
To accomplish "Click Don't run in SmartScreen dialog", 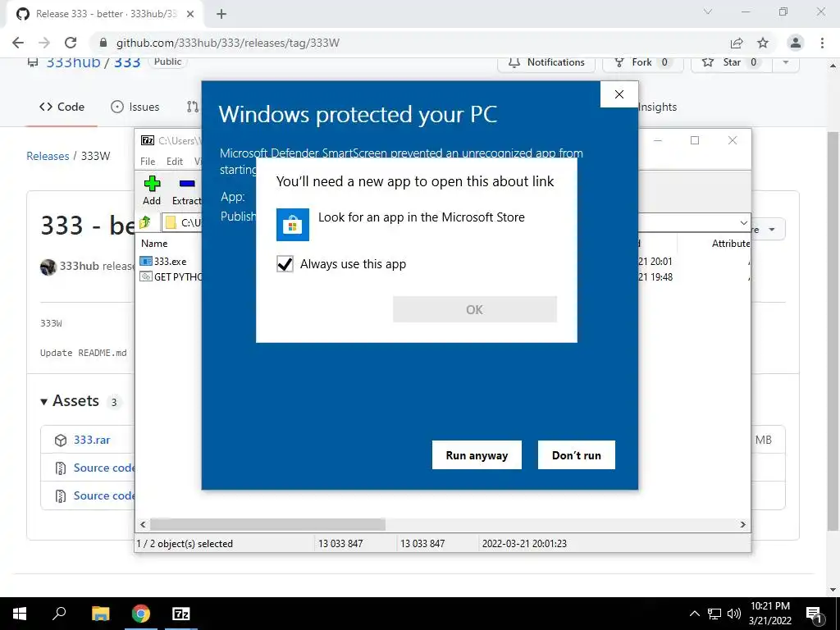I will point(577,454).
